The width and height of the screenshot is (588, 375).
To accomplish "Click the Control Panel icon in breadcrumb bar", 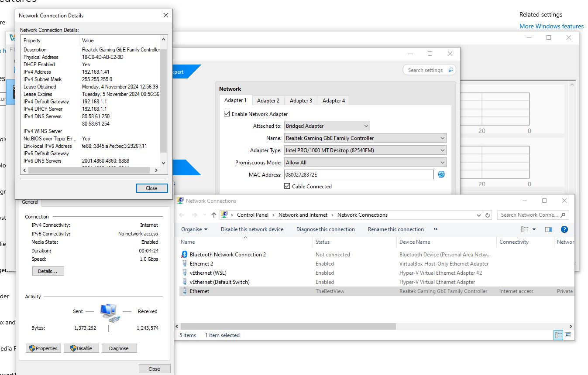I will pyautogui.click(x=224, y=215).
